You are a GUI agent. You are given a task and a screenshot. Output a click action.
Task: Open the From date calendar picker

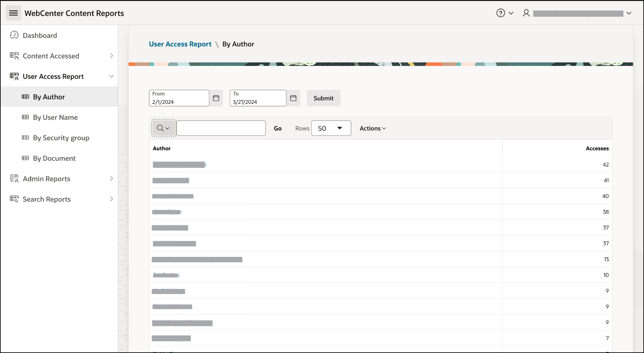216,98
